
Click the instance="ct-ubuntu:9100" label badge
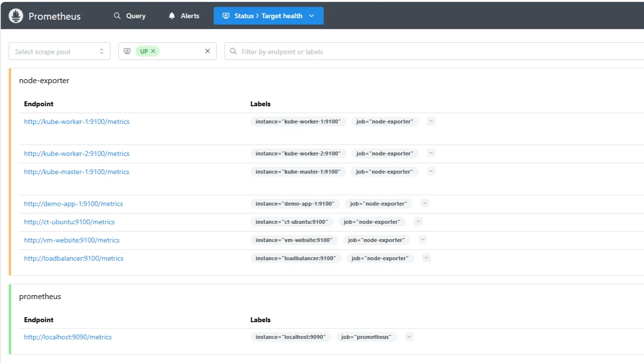(x=292, y=222)
